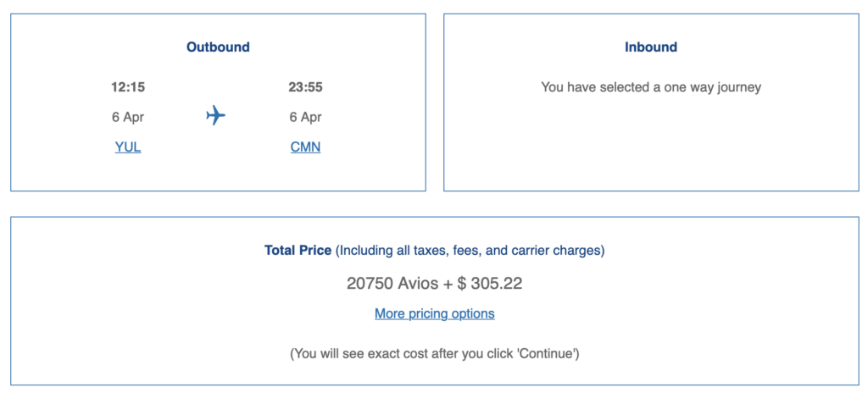Click the Inbound section heading
This screenshot has height=393, width=868.
(651, 47)
